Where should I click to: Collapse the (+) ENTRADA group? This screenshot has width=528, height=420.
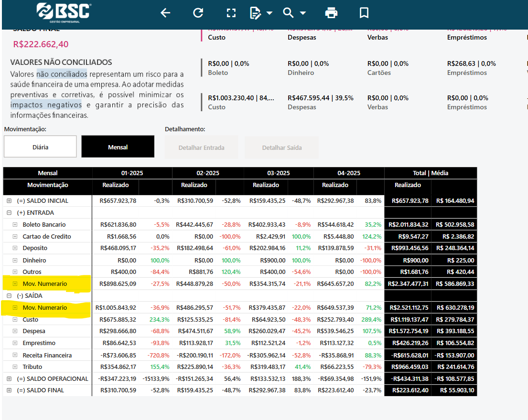[x=9, y=213]
